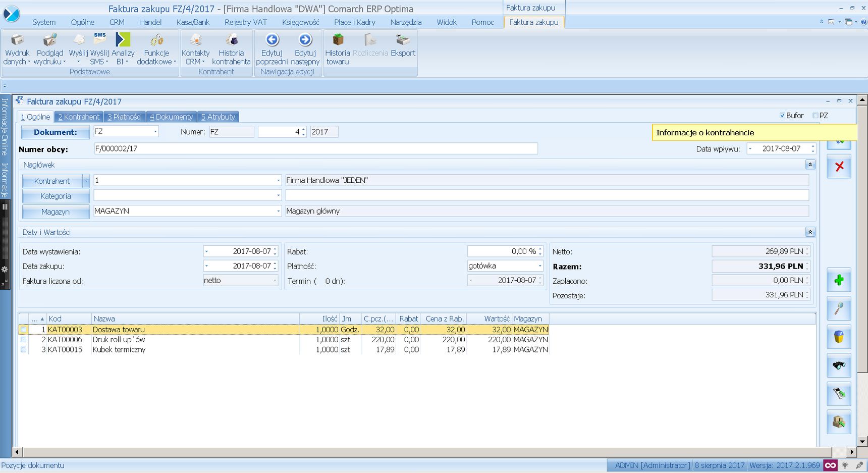868x473 pixels.
Task: Click the Magazyn button
Action: point(56,212)
